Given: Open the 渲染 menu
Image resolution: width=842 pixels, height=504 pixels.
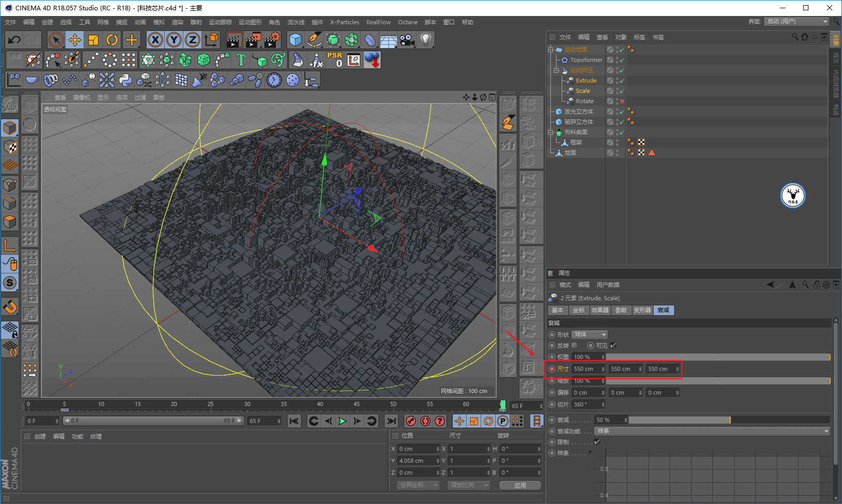Looking at the screenshot, I should (177, 22).
